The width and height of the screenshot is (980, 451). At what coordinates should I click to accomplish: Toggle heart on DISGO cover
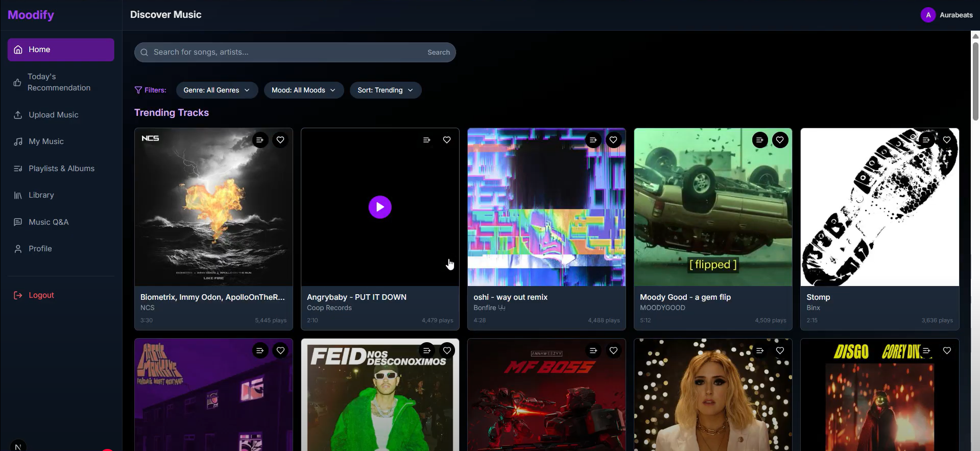click(x=947, y=350)
